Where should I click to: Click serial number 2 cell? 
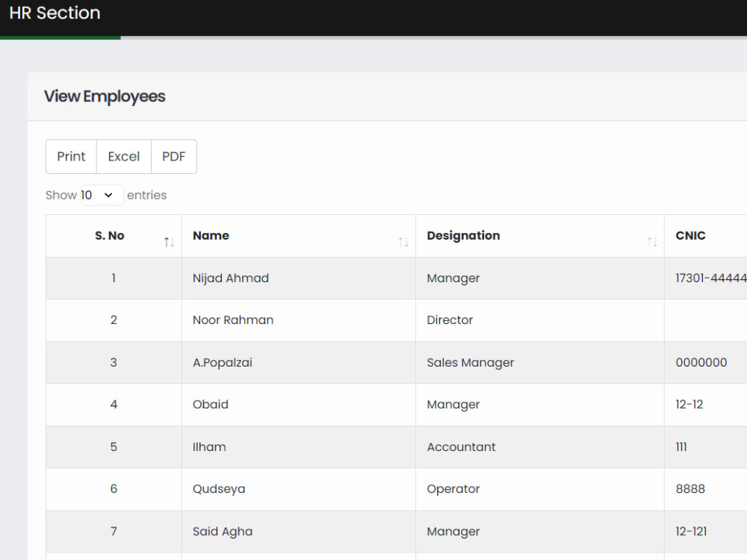pos(114,320)
